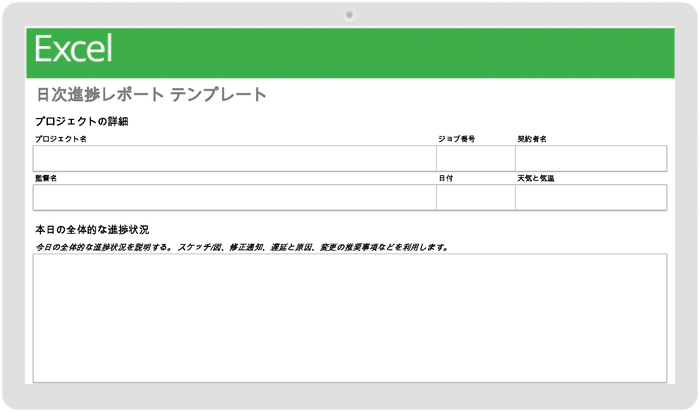Click the プロジェクトの詳細 section heading
Viewport: 700px width, 412px height.
82,121
